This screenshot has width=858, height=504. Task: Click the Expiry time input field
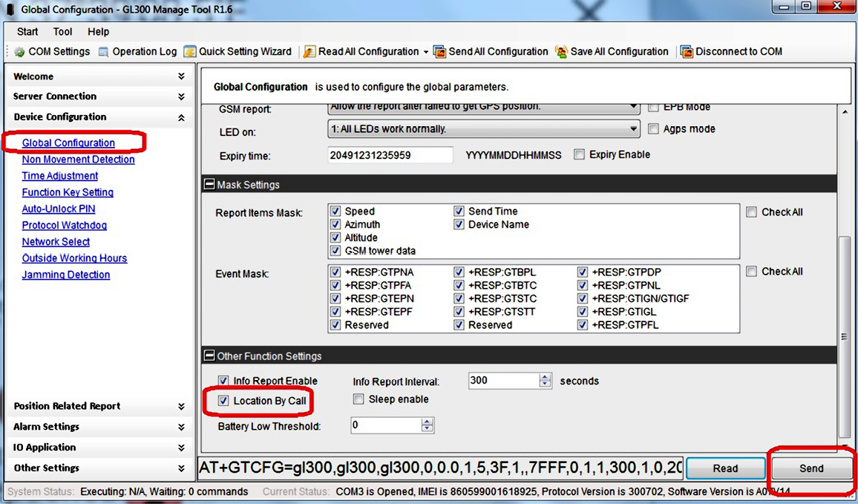(x=390, y=155)
